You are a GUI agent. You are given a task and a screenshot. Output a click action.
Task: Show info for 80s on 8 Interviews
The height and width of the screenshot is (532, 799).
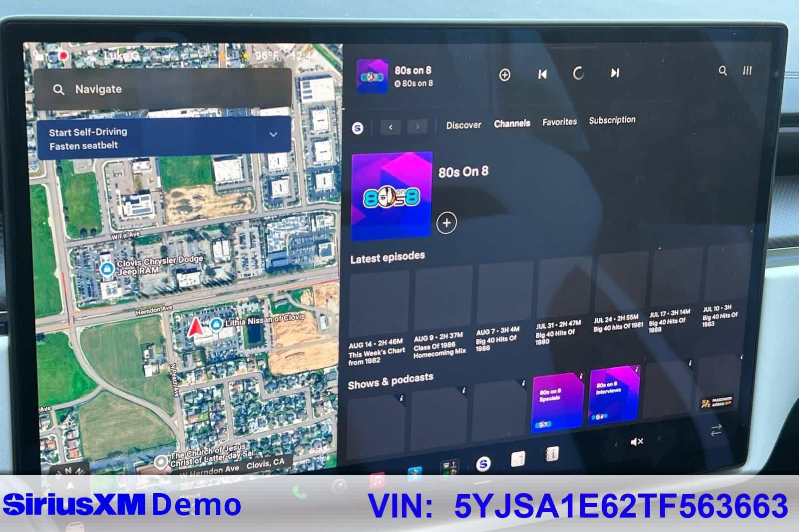coord(636,371)
